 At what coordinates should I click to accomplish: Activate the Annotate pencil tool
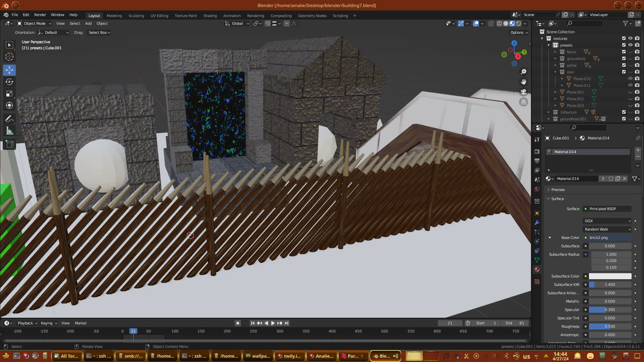[x=9, y=119]
